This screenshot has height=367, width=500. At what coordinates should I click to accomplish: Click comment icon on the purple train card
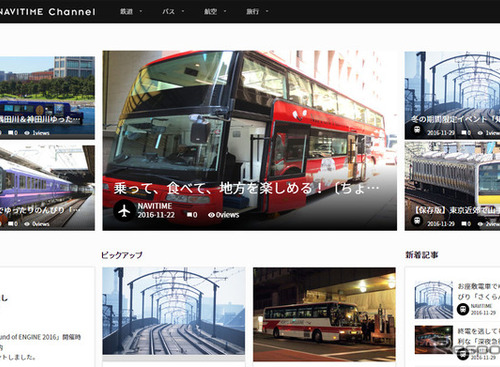click(11, 224)
